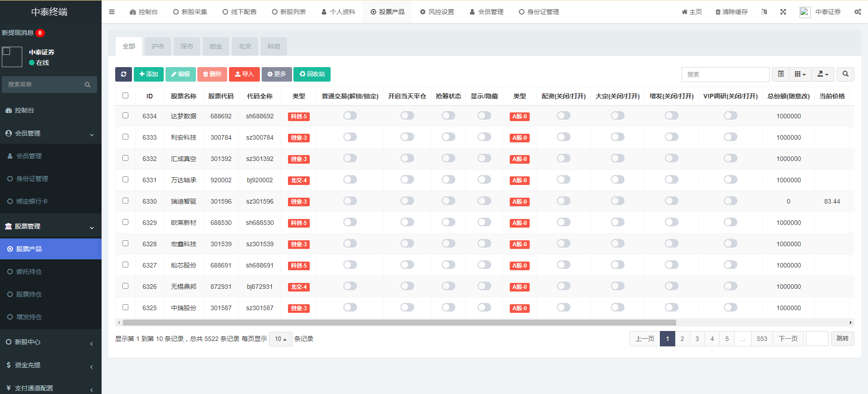Open 身份证管理 in sidebar
Screen dimensions: 868x394
(x=51, y=179)
